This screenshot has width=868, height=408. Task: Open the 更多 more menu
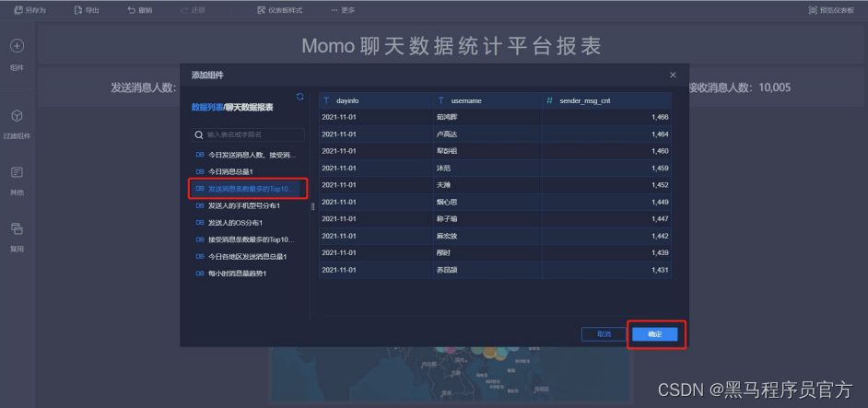(343, 10)
